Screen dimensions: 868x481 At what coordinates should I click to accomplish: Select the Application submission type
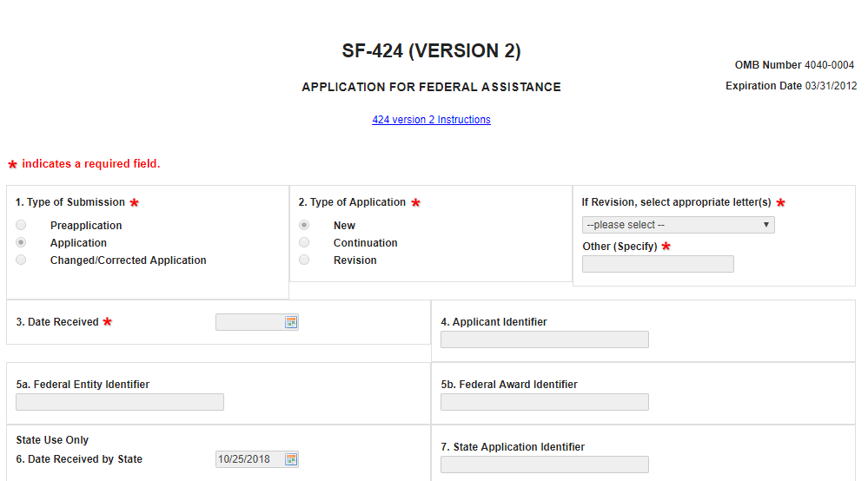[21, 243]
